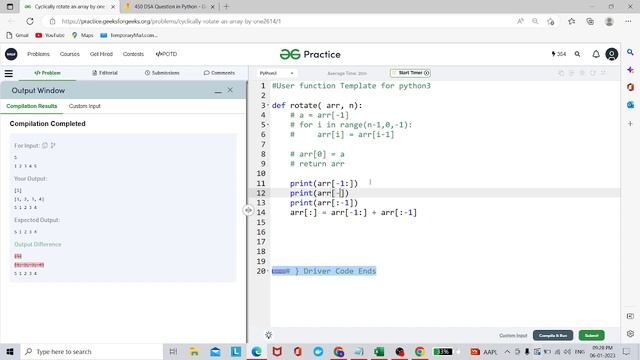The width and height of the screenshot is (640, 360).
Task: Open the Edge sidebar Outlook icon
Action: [x=630, y=105]
